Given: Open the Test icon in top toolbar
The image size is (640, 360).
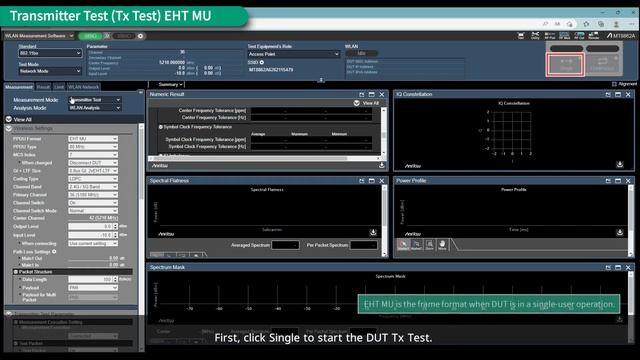Looking at the screenshot, I should (521, 36).
